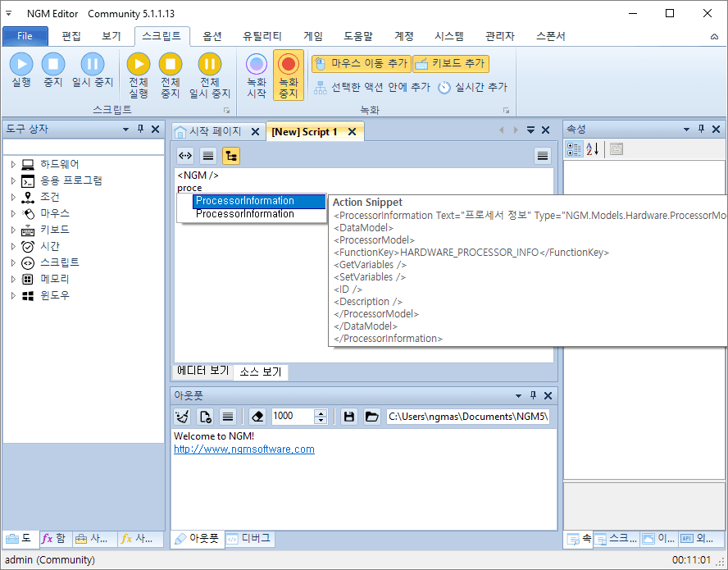The image size is (728, 570).
Task: Toggle 마우스 이동 추가 option
Action: pos(362,64)
